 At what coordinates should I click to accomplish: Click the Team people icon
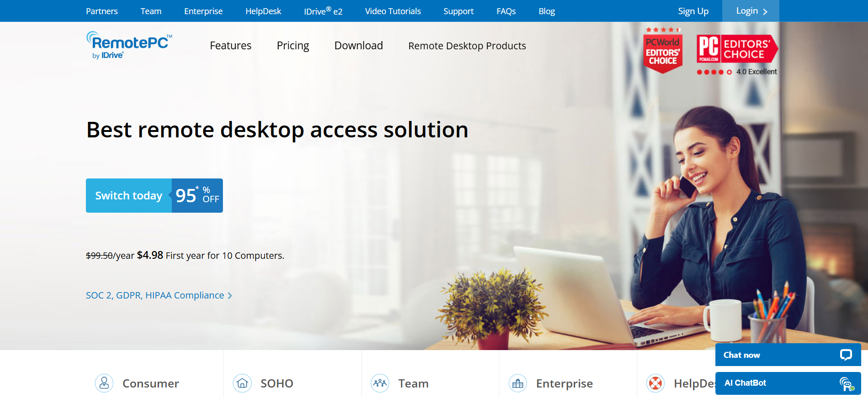[x=380, y=383]
